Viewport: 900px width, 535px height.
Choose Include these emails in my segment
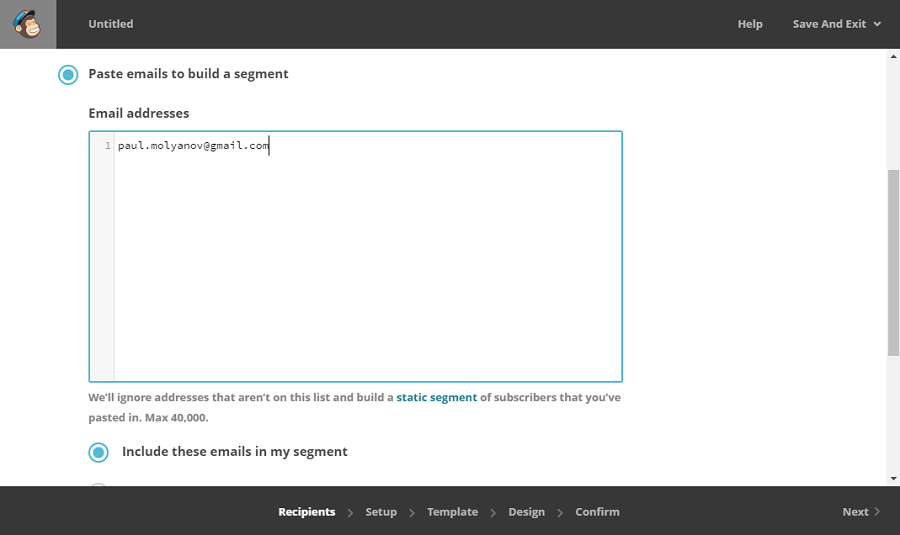98,452
